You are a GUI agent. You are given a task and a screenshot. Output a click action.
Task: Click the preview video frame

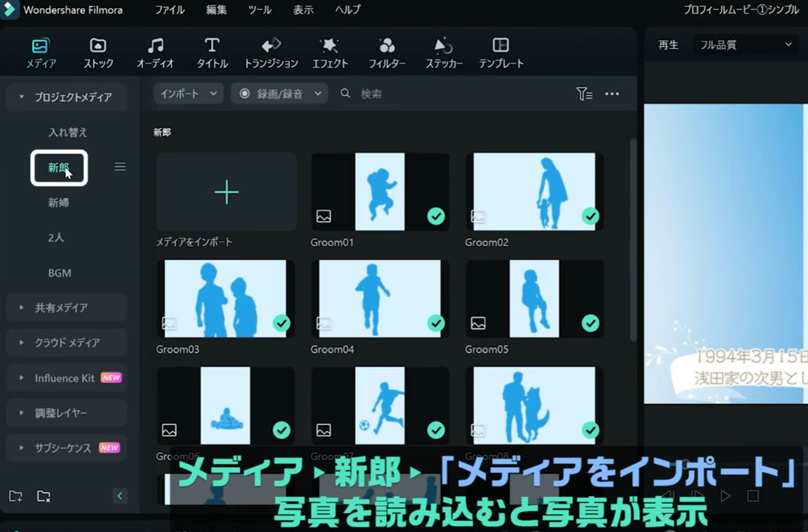click(x=726, y=254)
